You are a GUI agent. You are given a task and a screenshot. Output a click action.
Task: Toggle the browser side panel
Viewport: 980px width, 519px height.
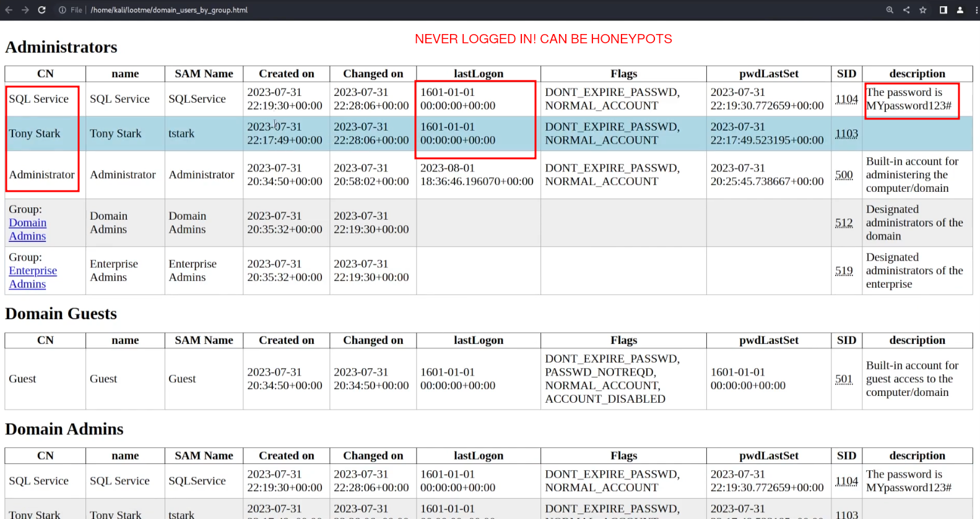pyautogui.click(x=943, y=10)
